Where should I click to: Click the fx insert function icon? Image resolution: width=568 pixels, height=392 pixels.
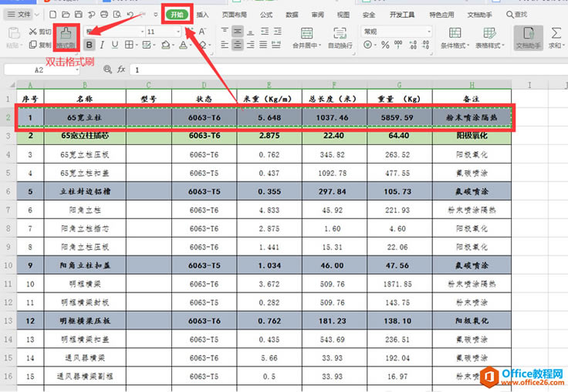pyautogui.click(x=121, y=69)
